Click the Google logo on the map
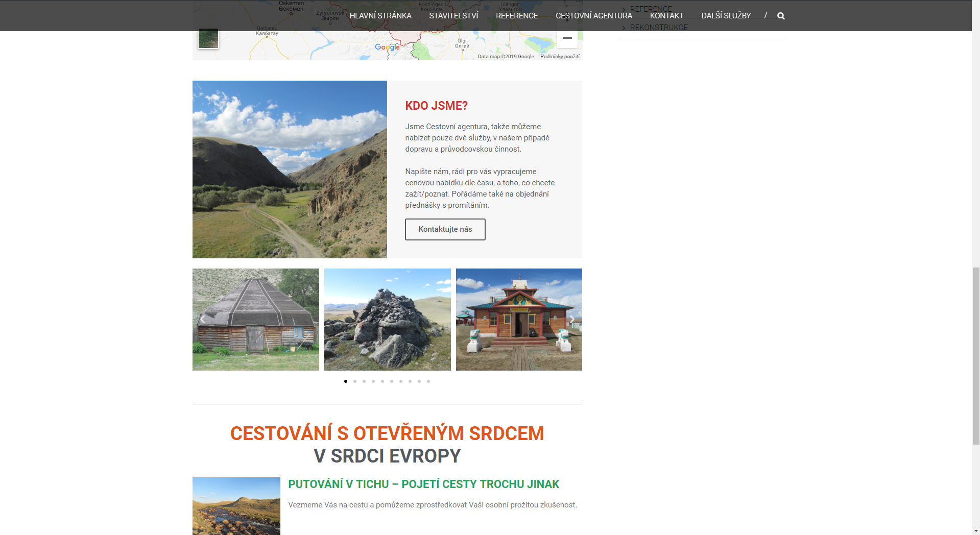980x535 pixels. pyautogui.click(x=387, y=47)
